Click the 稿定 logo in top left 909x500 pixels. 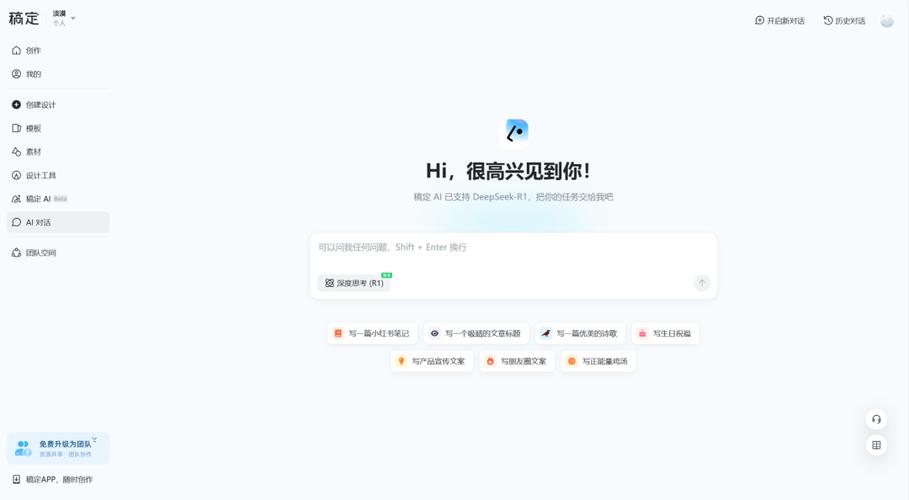24,18
